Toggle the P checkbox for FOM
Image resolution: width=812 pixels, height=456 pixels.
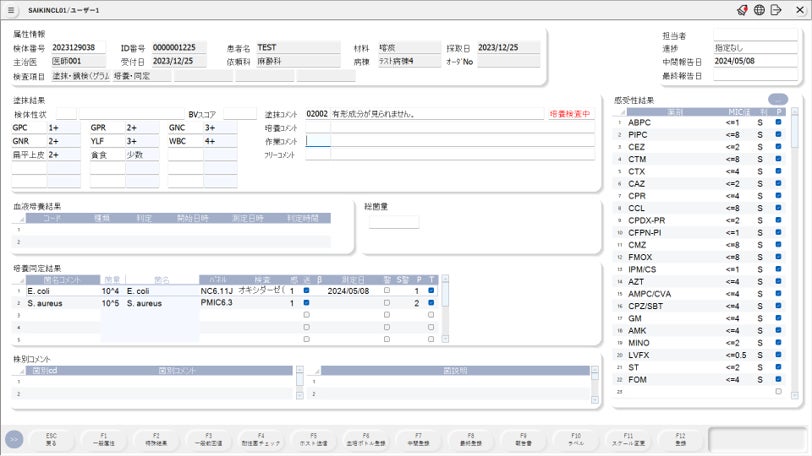pyautogui.click(x=778, y=379)
